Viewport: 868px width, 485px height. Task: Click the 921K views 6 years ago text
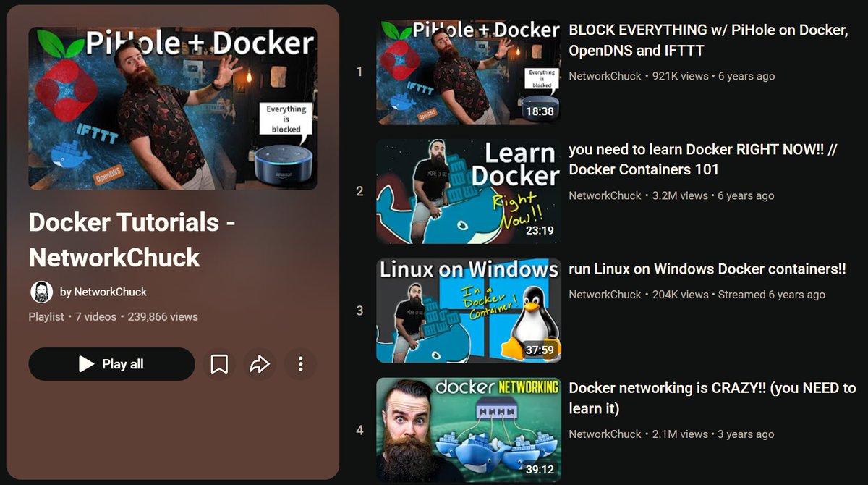coord(713,76)
